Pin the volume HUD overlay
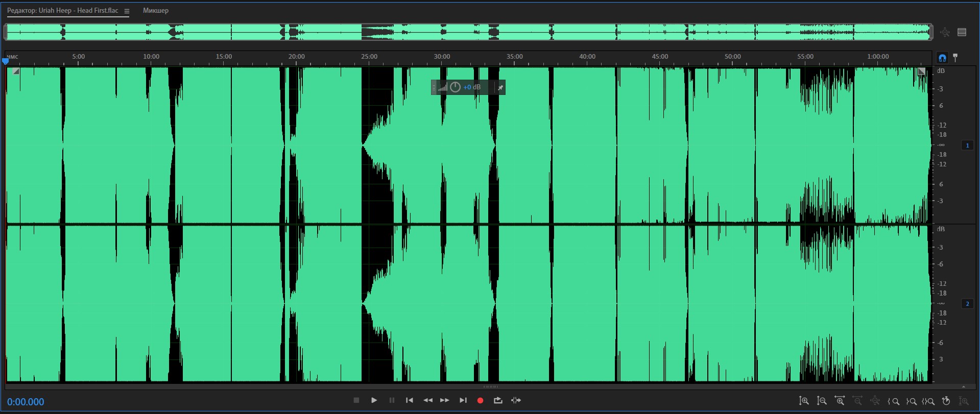This screenshot has height=414, width=980. point(500,87)
